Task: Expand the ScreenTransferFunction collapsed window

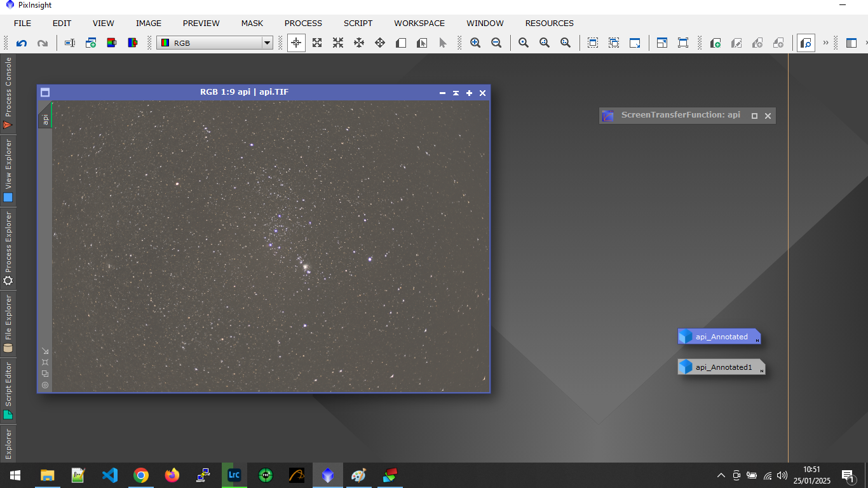Action: point(754,116)
